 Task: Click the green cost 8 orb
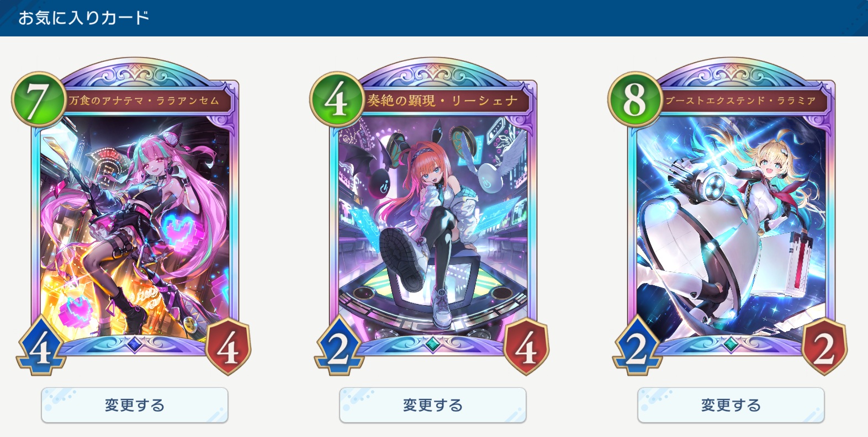tap(634, 99)
